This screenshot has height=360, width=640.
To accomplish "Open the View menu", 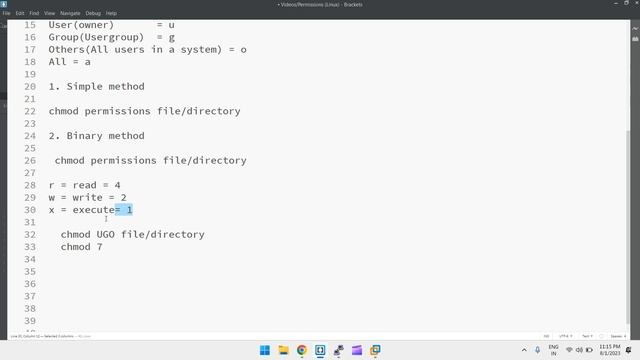I will 49,13.
